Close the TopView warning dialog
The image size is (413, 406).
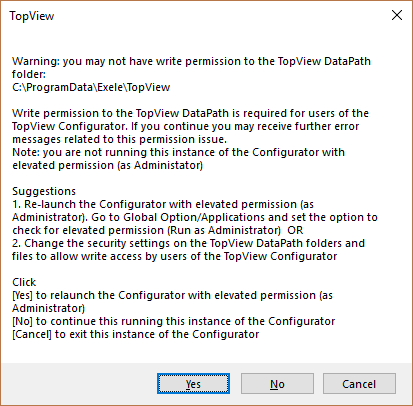(397, 15)
